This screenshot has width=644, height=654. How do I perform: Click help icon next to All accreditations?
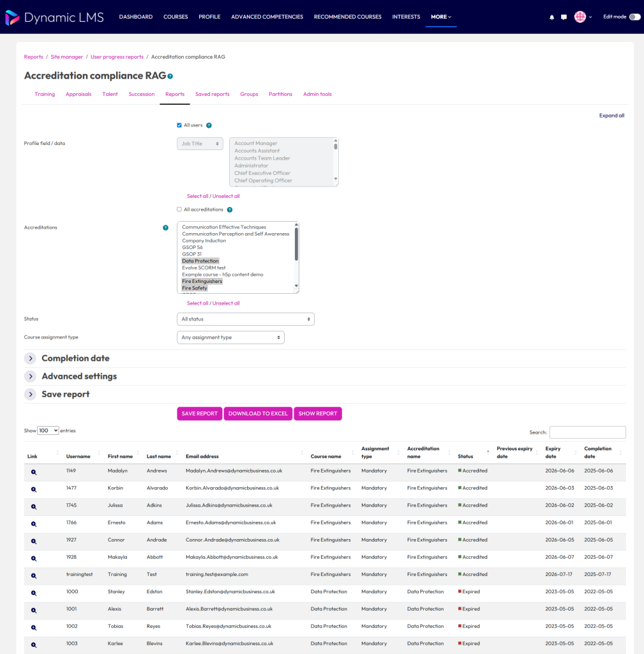[230, 209]
